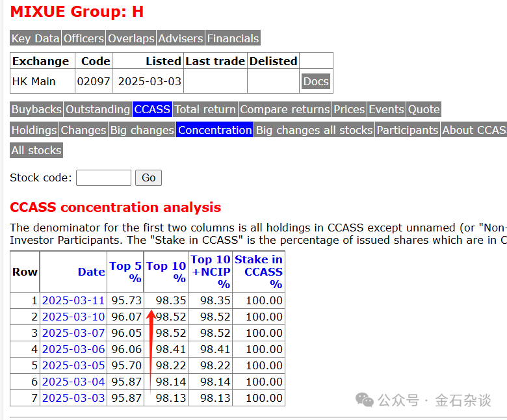
Task: Open the 2025-03-05 date link
Action: coord(73,365)
